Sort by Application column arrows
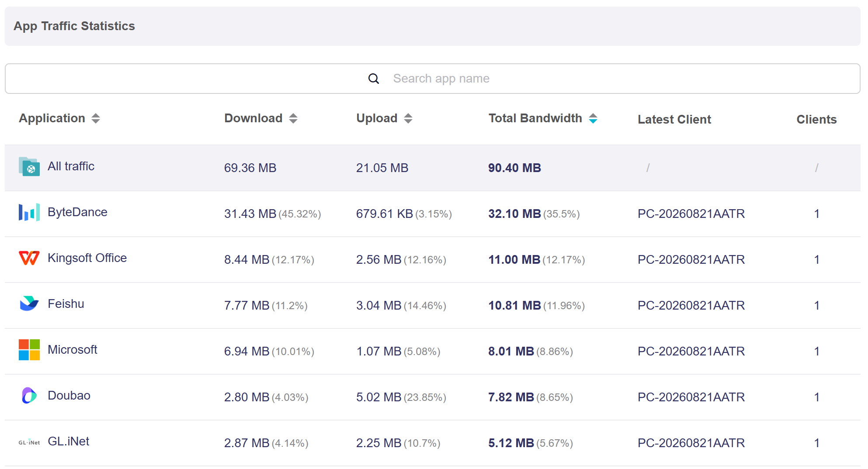The width and height of the screenshot is (868, 469). [96, 118]
